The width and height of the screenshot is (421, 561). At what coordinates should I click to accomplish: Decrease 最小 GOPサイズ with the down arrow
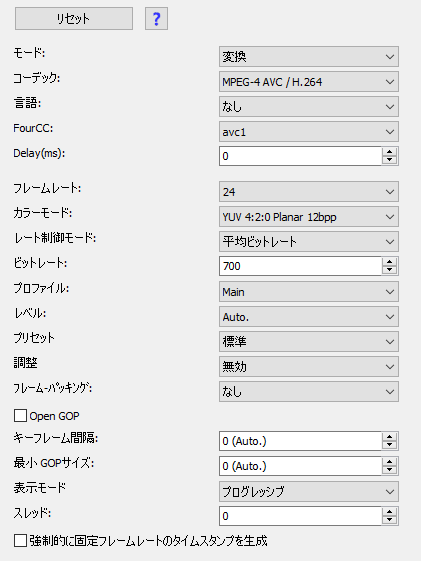click(390, 470)
